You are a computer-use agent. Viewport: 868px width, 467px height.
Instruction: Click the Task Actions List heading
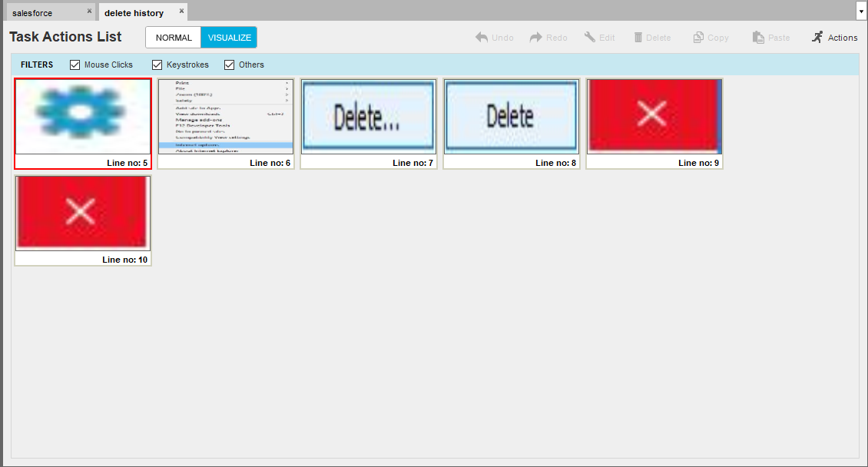coord(65,37)
